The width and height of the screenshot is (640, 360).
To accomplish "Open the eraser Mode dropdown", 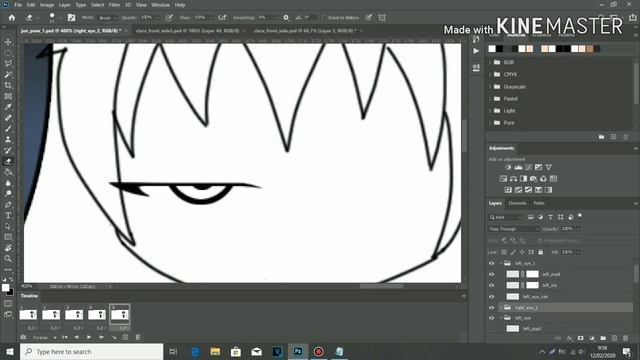I will point(107,18).
